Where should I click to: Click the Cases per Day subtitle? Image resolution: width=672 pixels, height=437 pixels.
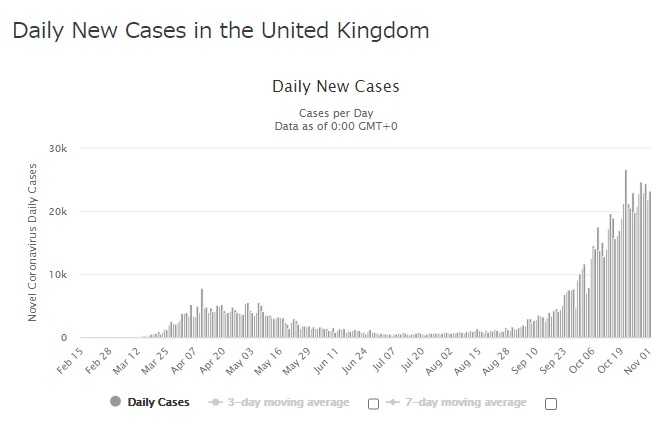[x=335, y=113]
